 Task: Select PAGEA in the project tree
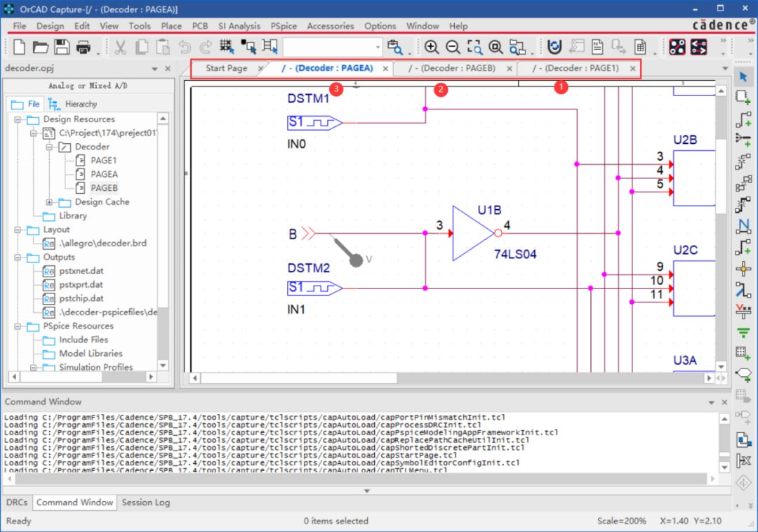click(104, 175)
